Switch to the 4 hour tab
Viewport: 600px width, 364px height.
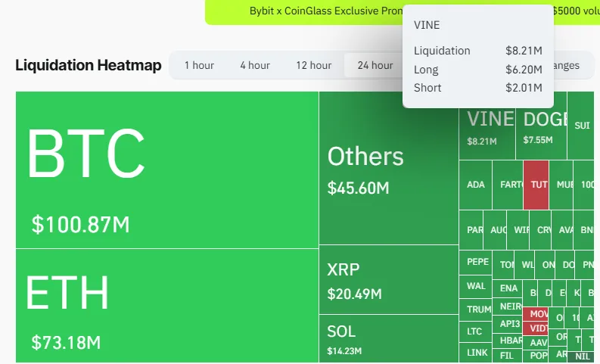pyautogui.click(x=255, y=65)
